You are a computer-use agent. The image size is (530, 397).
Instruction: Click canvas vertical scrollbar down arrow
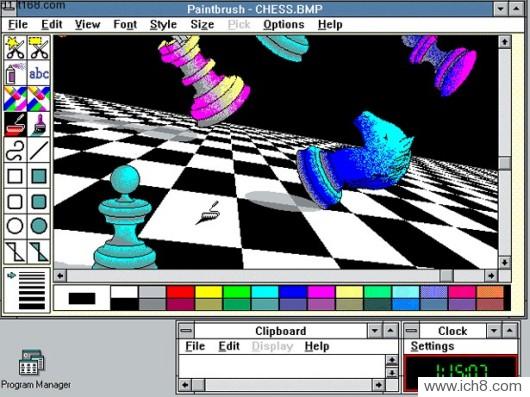[x=504, y=262]
